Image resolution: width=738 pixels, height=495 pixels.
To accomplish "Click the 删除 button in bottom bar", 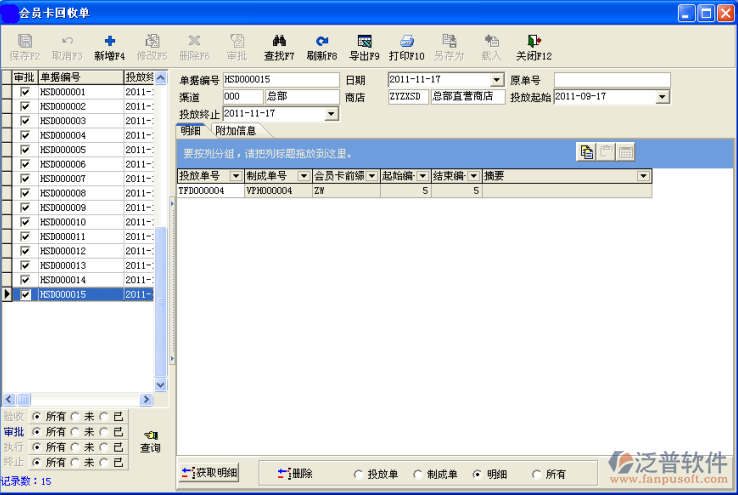I will [x=296, y=473].
